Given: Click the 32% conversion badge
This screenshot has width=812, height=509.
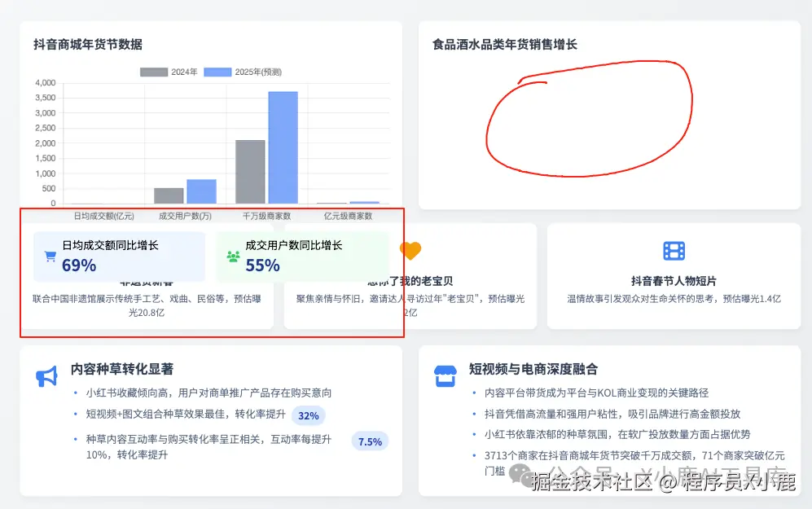Looking at the screenshot, I should coord(309,415).
